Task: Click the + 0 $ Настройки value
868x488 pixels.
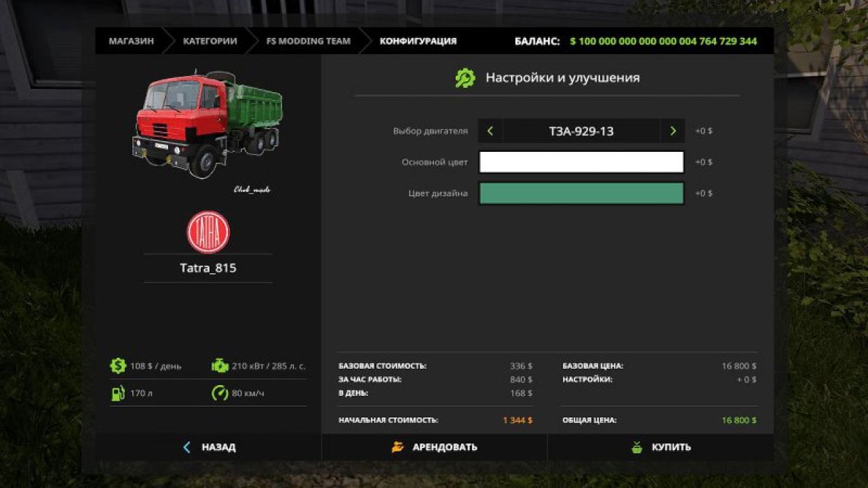Action: (747, 380)
